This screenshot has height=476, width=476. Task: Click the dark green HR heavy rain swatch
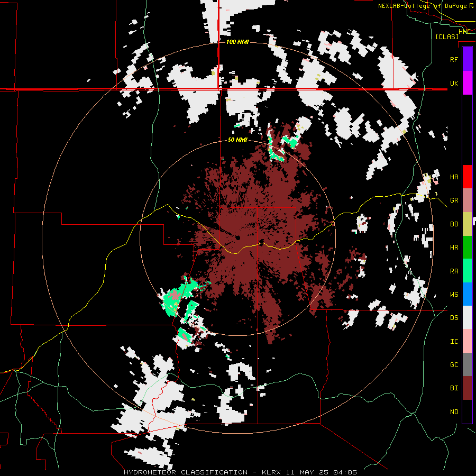(x=467, y=248)
